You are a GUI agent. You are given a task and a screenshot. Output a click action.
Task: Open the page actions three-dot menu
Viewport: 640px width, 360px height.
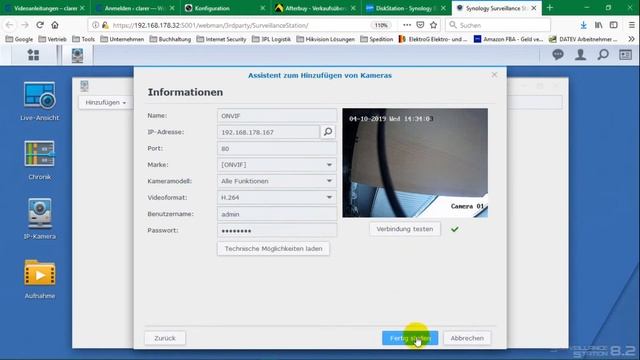pos(407,25)
